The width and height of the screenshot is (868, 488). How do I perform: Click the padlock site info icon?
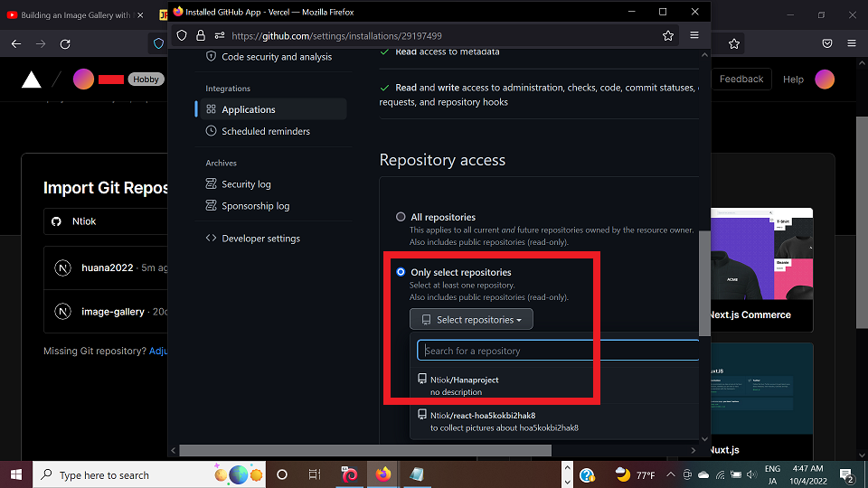coord(201,35)
